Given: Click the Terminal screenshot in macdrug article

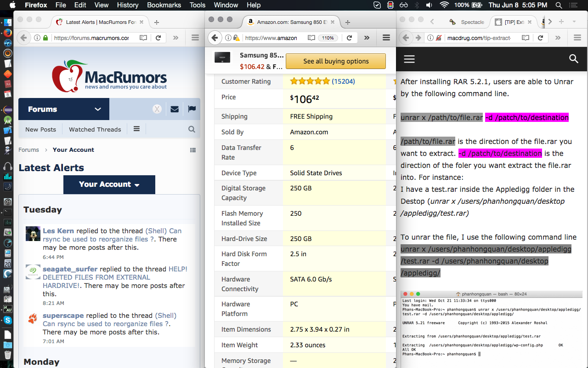Looking at the screenshot, I should click(492, 329).
